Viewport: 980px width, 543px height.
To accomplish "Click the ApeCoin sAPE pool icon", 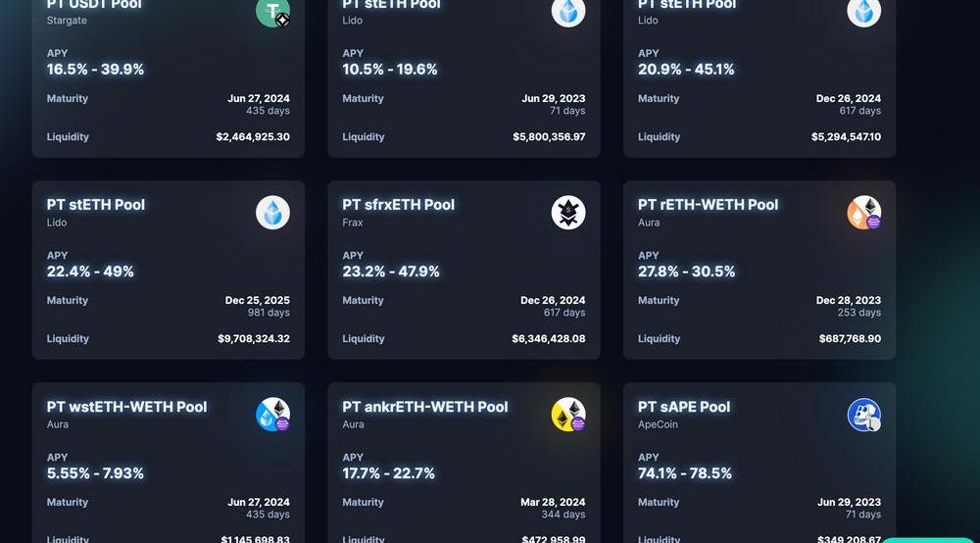I will [863, 415].
